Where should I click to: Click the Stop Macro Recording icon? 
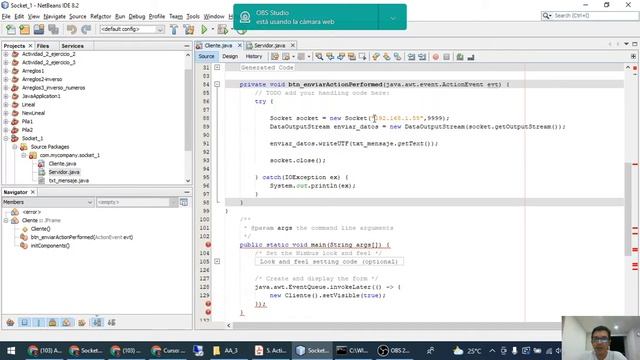[447, 57]
